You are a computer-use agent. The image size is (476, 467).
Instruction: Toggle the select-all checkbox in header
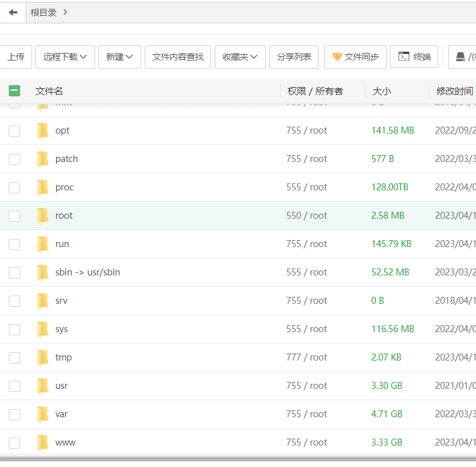pos(14,91)
